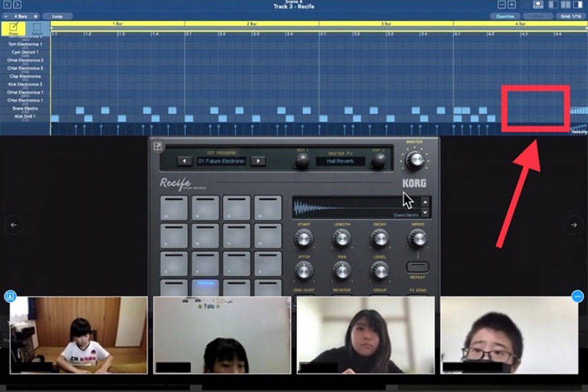This screenshot has width=588, height=392.
Task: Go back with the left chevron icon
Action: 7,4
